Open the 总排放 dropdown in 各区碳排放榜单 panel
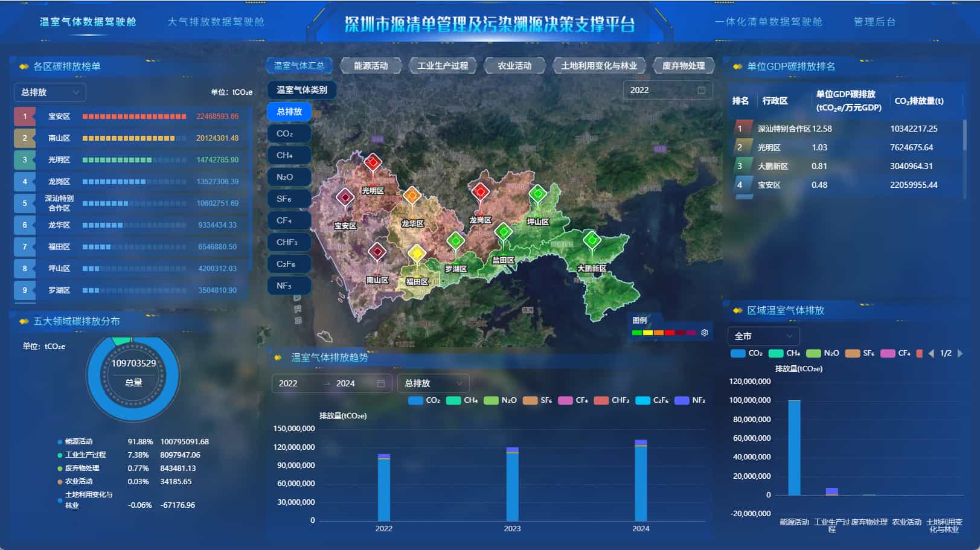Viewport: 980px width, 550px height. 50,92
